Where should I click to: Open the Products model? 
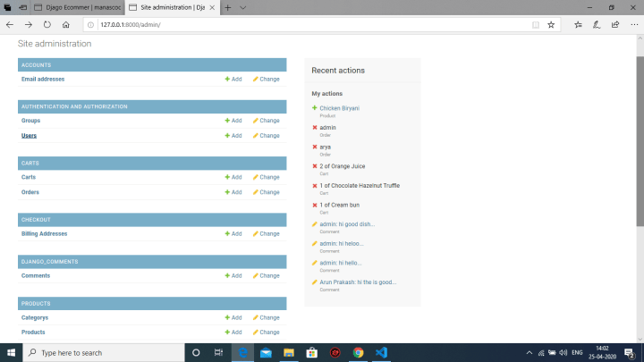(33, 332)
